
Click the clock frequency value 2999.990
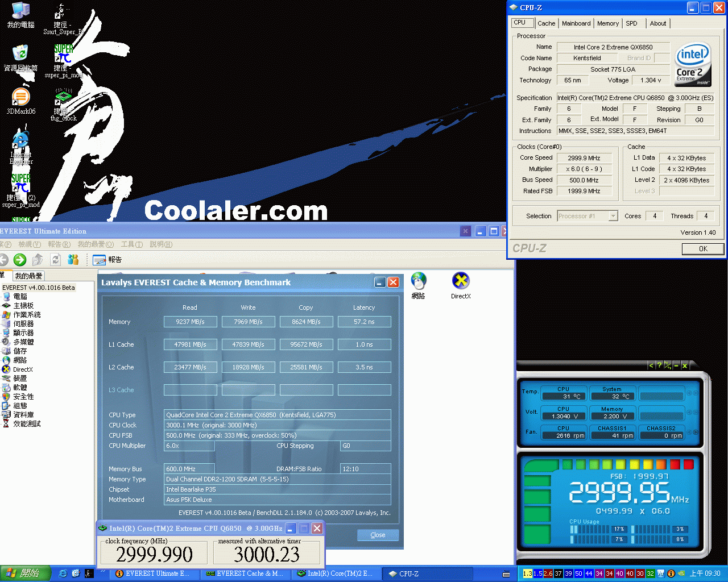click(x=155, y=554)
